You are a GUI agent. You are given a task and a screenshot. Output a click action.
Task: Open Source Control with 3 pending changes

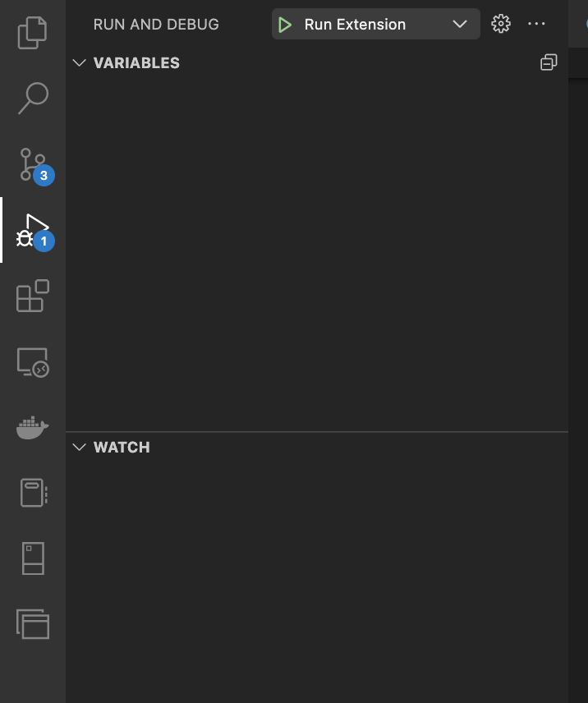32,163
